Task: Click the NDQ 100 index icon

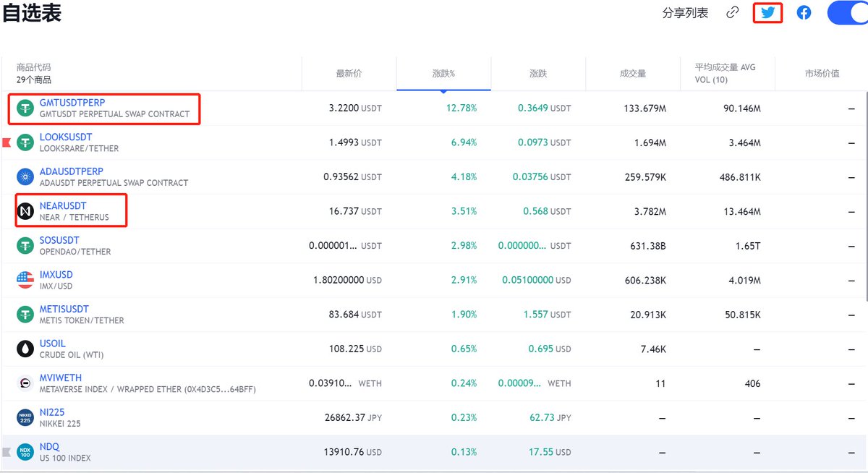Action: 25,452
